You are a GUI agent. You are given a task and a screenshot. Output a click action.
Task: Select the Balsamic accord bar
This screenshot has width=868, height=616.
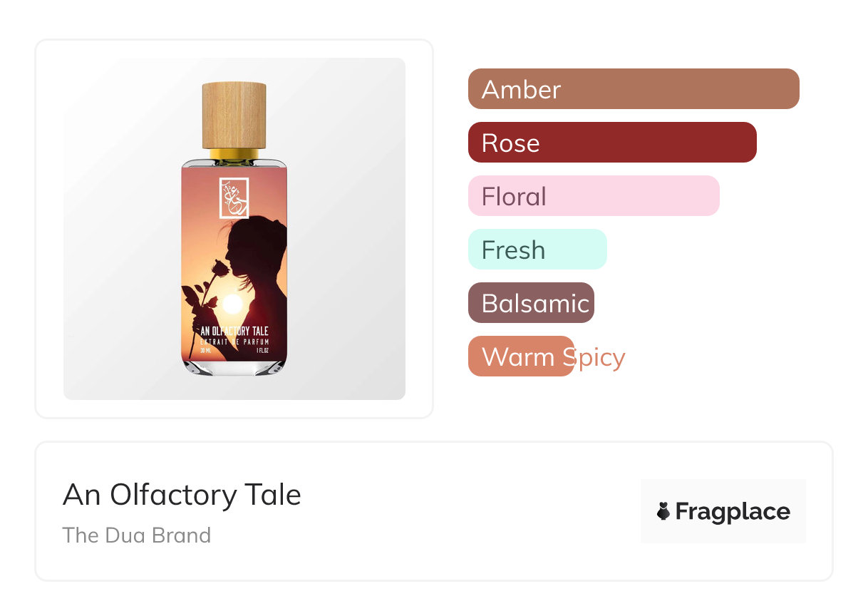tap(531, 303)
